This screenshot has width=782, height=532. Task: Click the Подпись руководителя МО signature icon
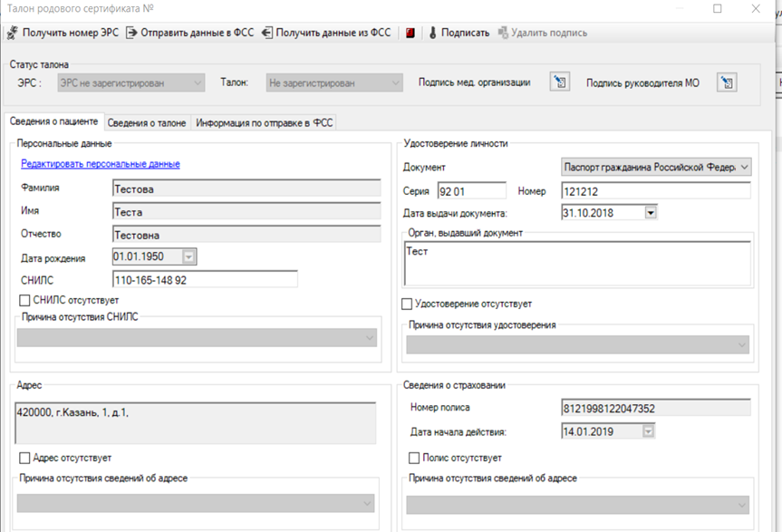pyautogui.click(x=727, y=82)
